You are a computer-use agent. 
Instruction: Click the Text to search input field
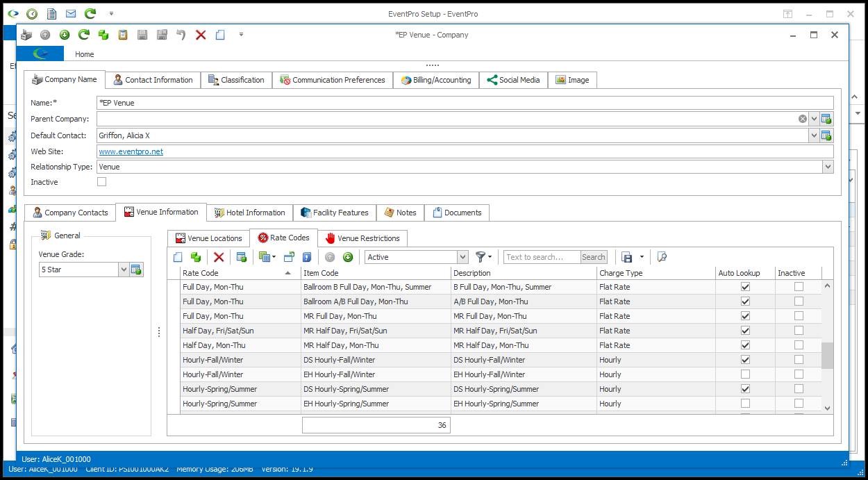click(x=542, y=257)
